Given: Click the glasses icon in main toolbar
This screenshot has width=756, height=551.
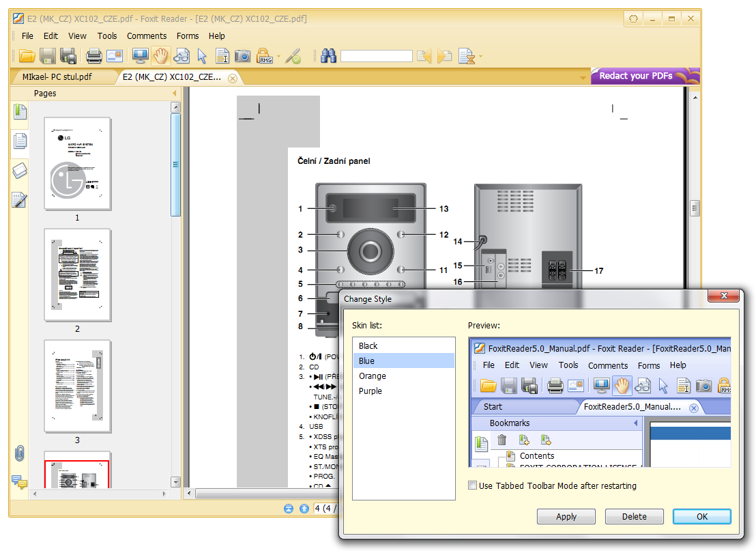Looking at the screenshot, I should click(x=181, y=57).
